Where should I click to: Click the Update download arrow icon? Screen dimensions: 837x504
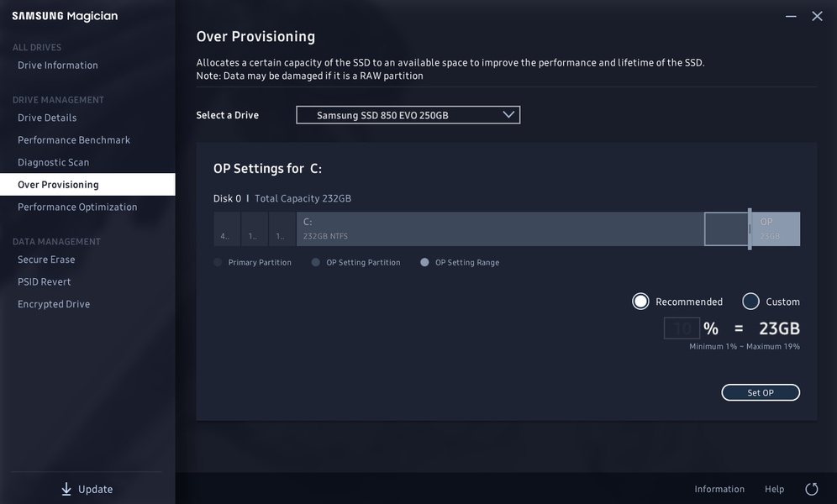(x=66, y=489)
